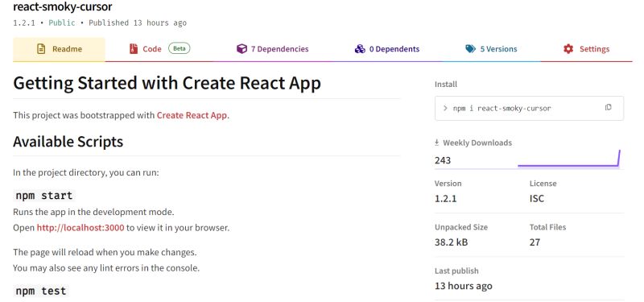This screenshot has width=644, height=302.
Task: Open the 7 Dependencies tab label
Action: pos(279,49)
